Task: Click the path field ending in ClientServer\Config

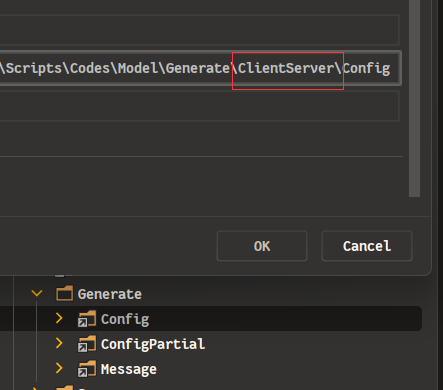Action: (200, 68)
